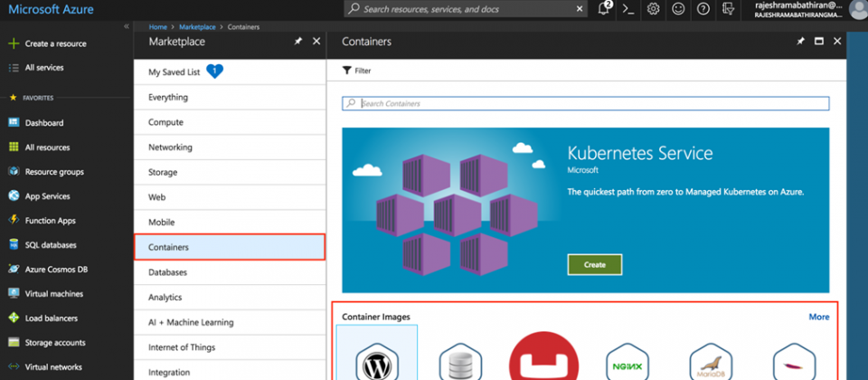This screenshot has width=868, height=380.
Task: Select AI + Machine Learning category
Action: pos(229,322)
